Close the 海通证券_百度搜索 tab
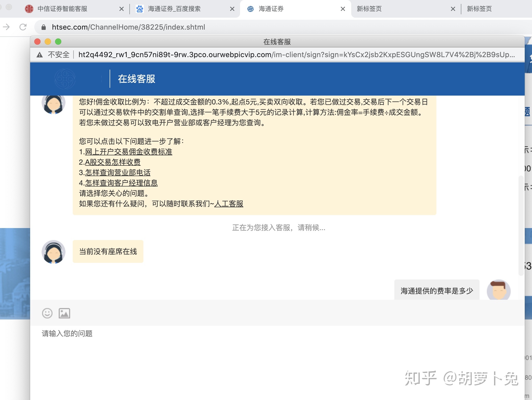The image size is (532, 400). click(x=232, y=9)
